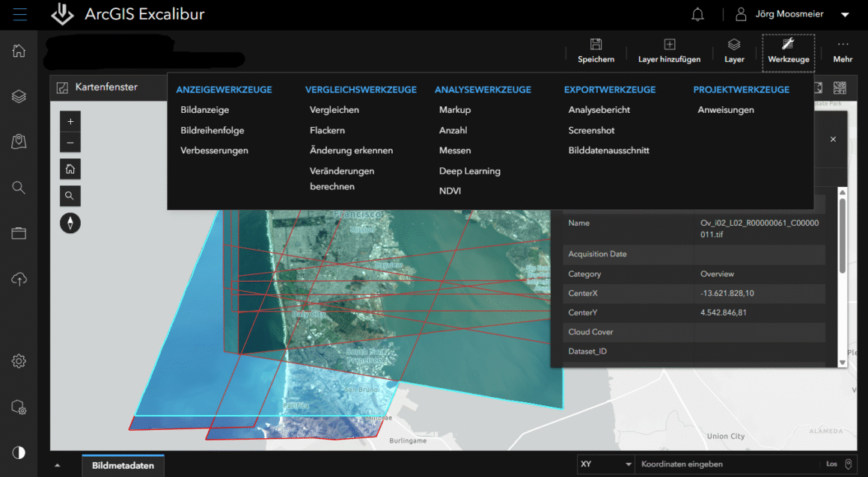Viewport: 868px width, 477px height.
Task: Open the Mehr overflow menu
Action: tap(843, 51)
